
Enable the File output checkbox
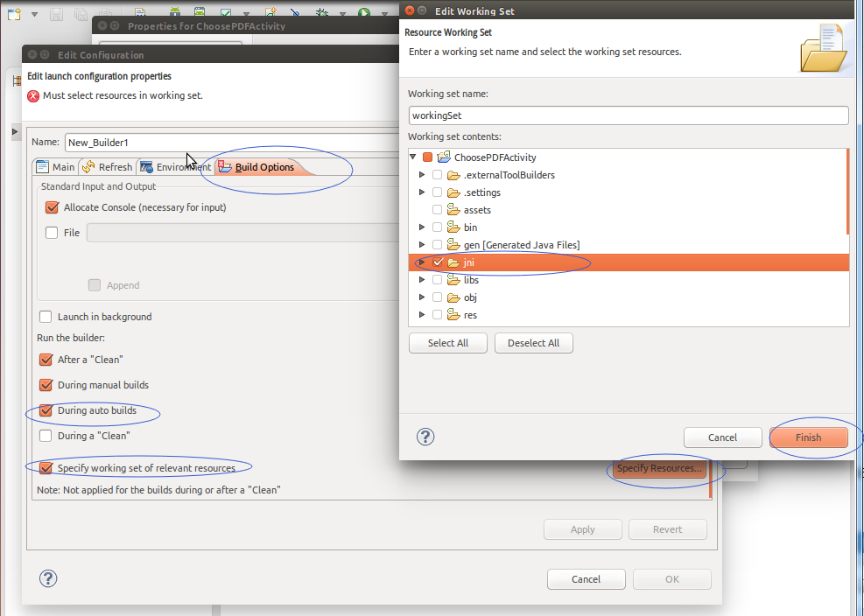pos(52,233)
